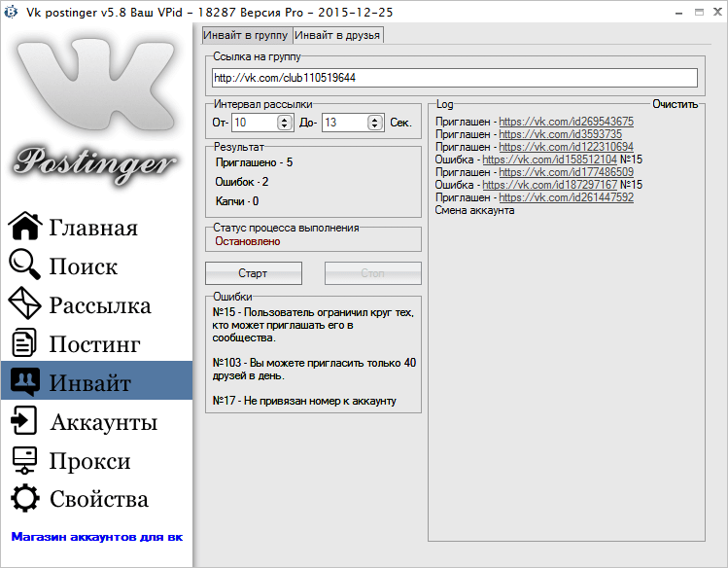
Task: Open log link id177486509
Action: tap(566, 172)
